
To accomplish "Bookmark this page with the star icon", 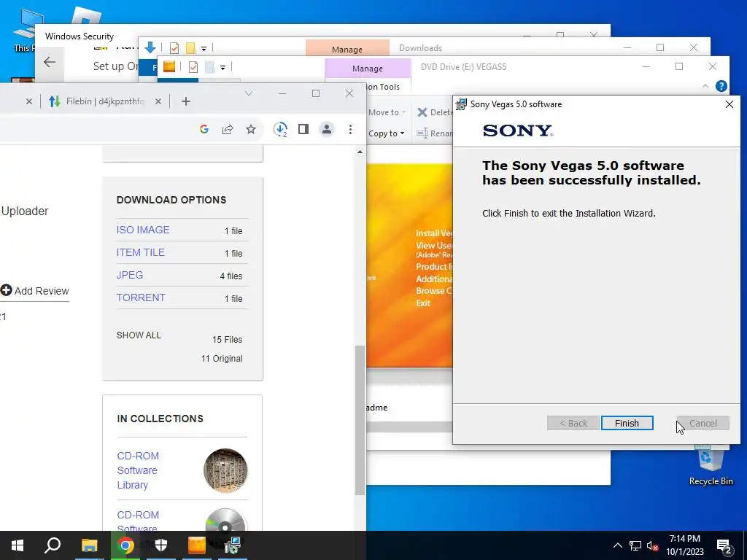I will [x=251, y=129].
